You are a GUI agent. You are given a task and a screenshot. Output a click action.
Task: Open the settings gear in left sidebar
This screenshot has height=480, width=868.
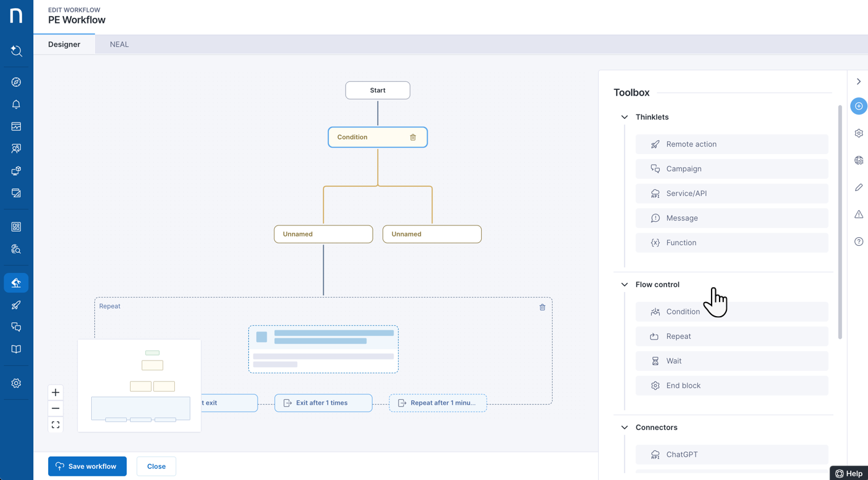point(16,383)
